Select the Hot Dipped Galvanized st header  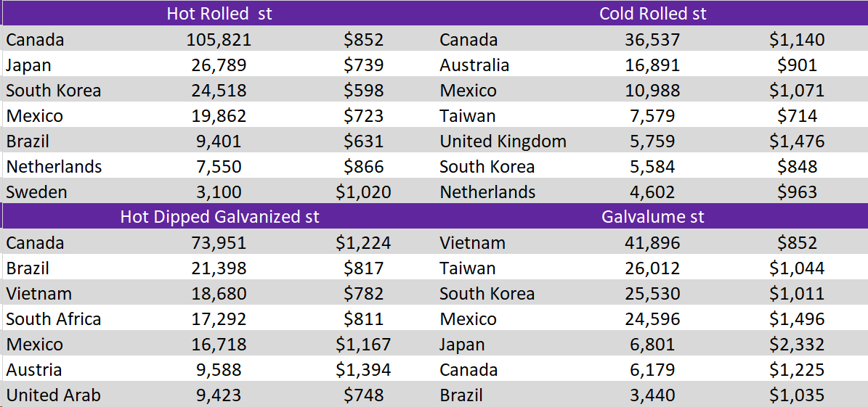pos(219,217)
